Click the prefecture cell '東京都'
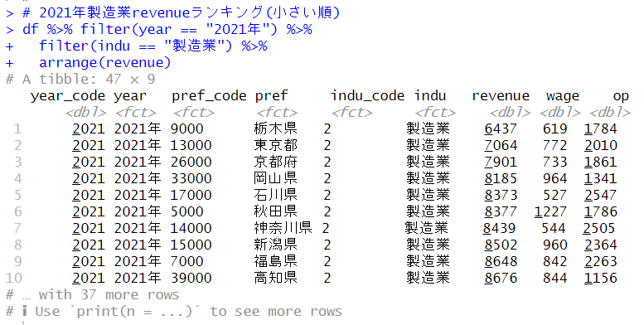Screen dimensions: 644x325 pyautogui.click(x=276, y=145)
